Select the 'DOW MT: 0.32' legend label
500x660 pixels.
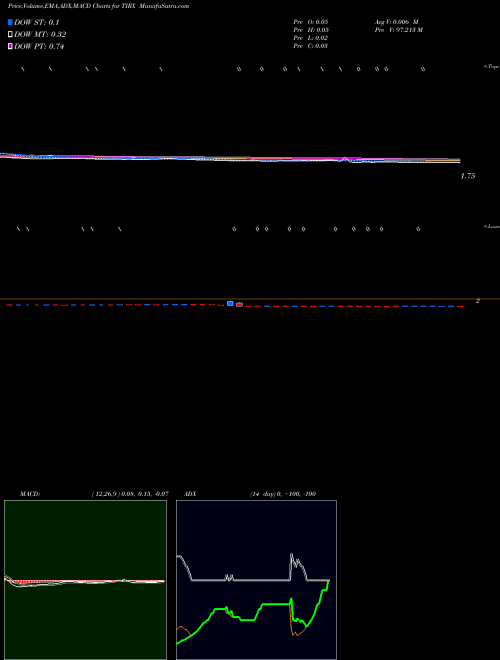[x=40, y=35]
